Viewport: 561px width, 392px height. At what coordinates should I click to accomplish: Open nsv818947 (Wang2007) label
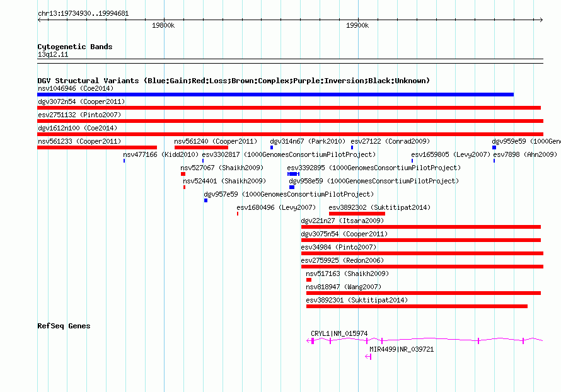coord(344,287)
